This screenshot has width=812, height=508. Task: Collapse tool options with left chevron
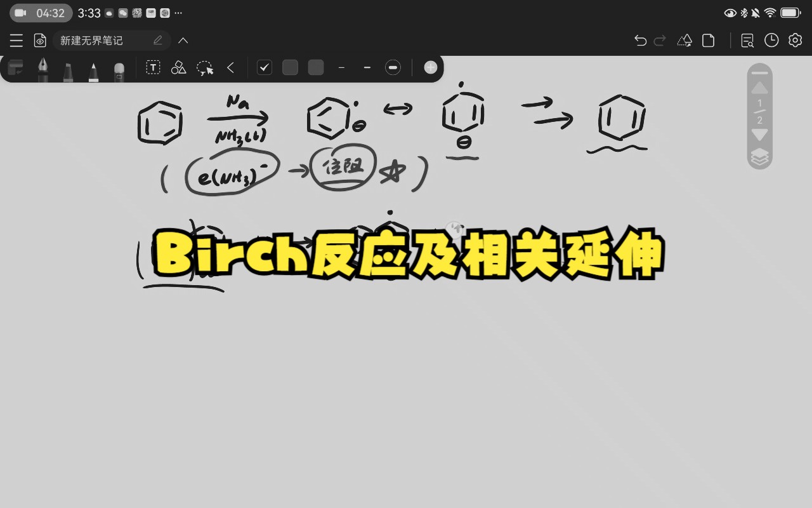231,67
